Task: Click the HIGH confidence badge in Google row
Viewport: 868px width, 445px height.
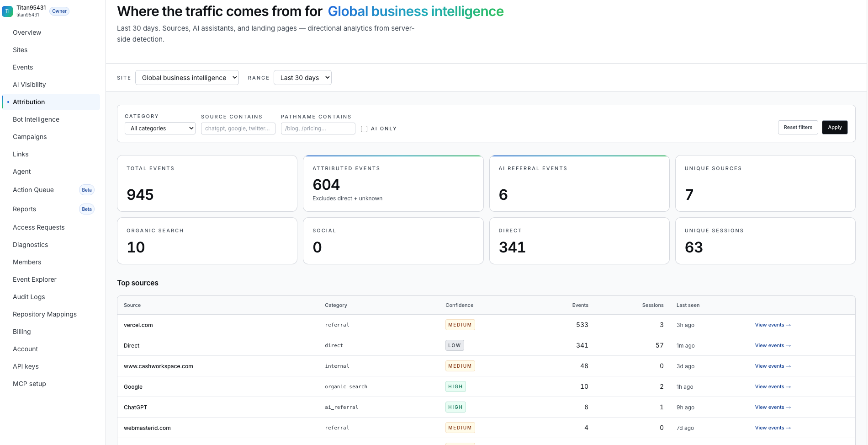Action: [455, 386]
